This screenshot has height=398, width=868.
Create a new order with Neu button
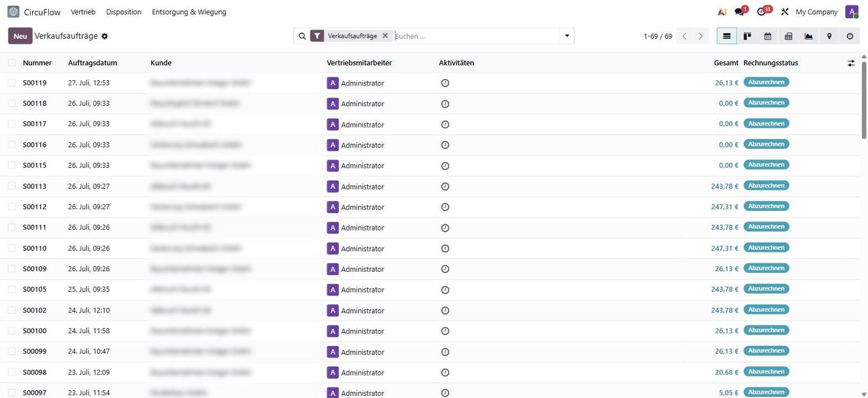click(x=20, y=36)
